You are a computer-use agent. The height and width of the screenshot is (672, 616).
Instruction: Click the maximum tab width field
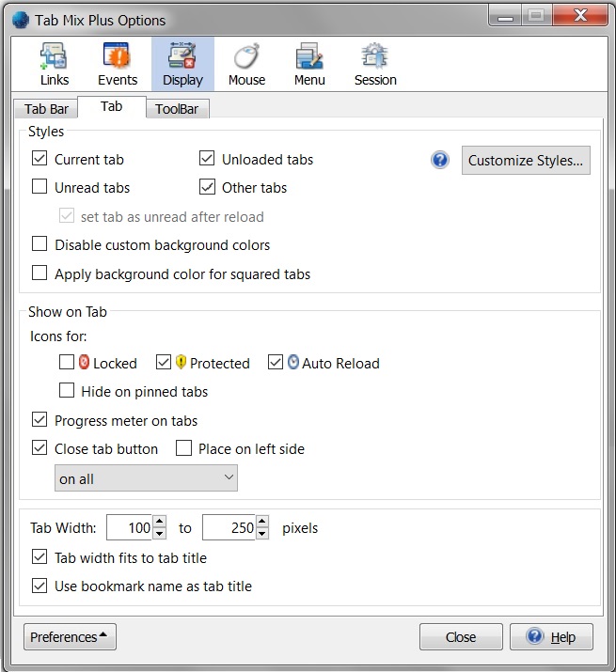[229, 527]
